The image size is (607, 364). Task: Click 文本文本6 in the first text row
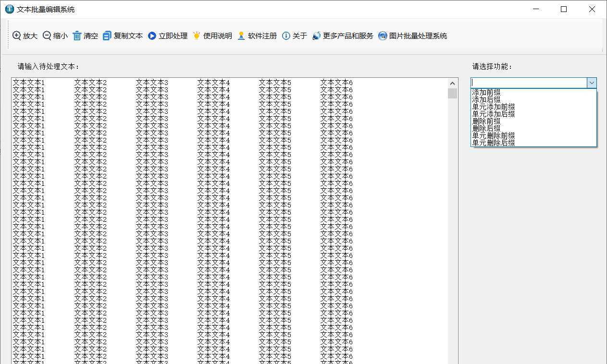(336, 83)
